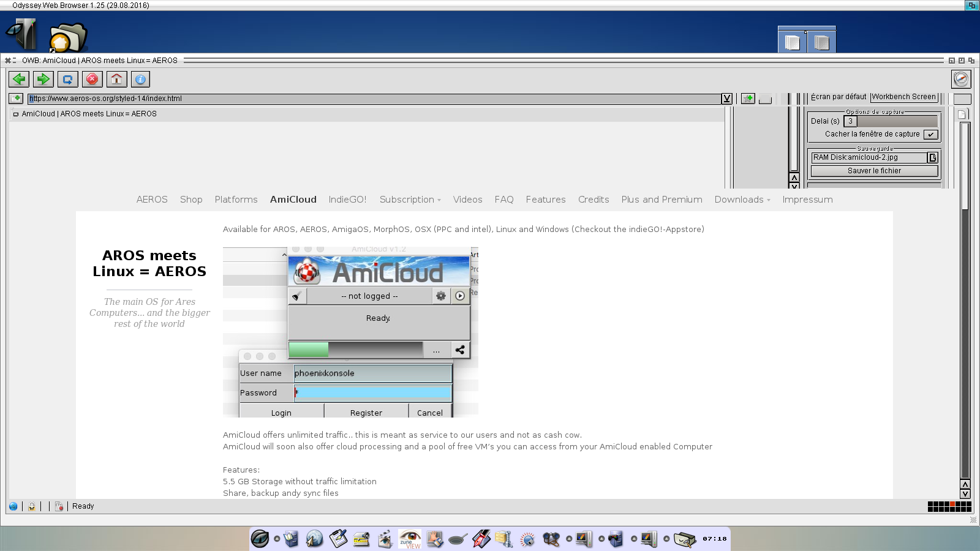Open the FAQ page link
This screenshot has height=551, width=980.
504,200
